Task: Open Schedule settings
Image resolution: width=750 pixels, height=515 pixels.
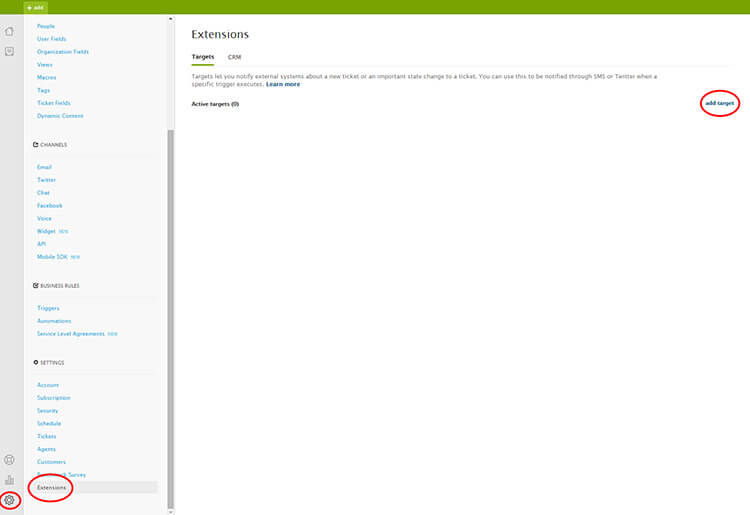Action: [49, 424]
